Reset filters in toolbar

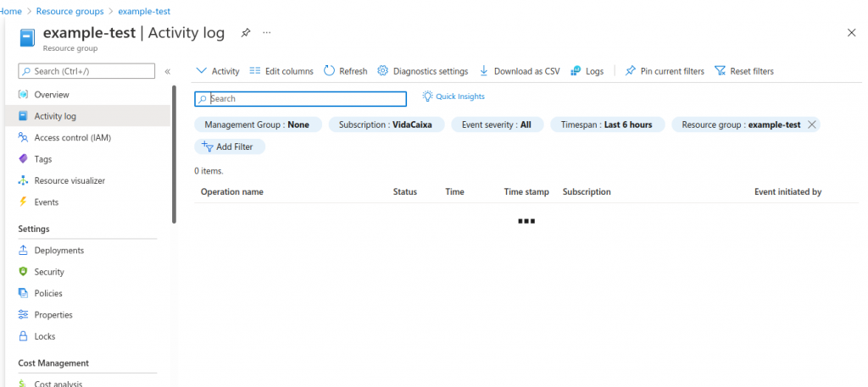(x=744, y=71)
